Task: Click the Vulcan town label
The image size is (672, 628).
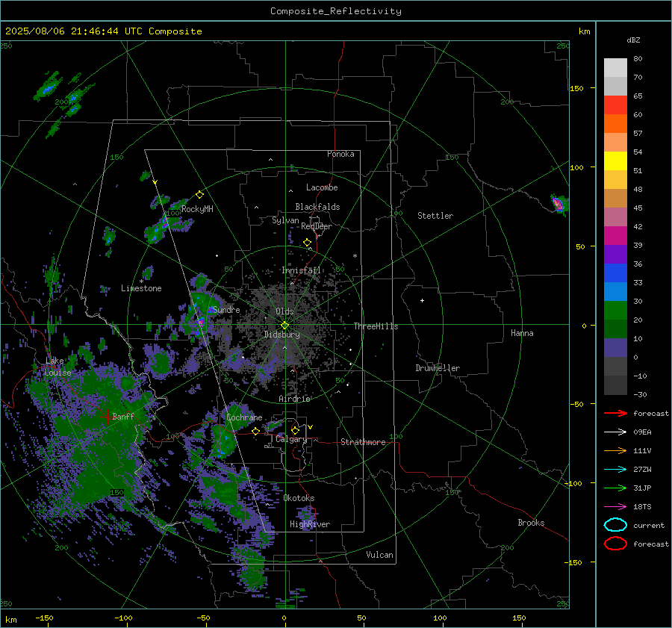Action: coord(379,555)
